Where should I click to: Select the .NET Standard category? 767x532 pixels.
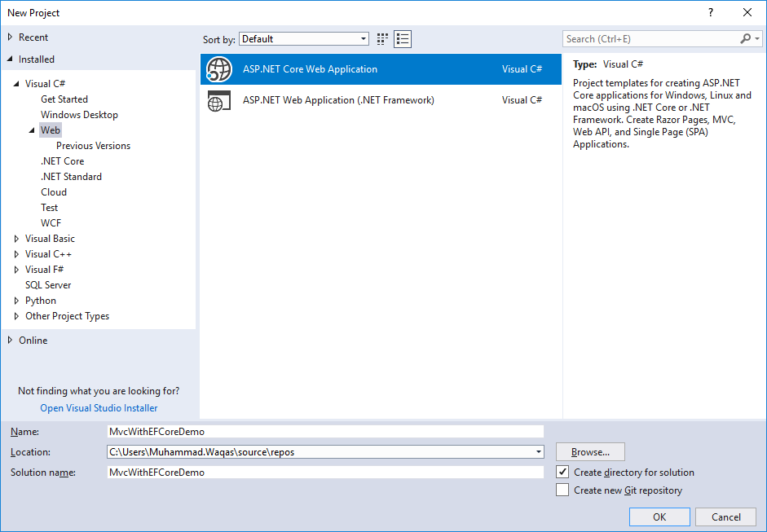tap(71, 177)
